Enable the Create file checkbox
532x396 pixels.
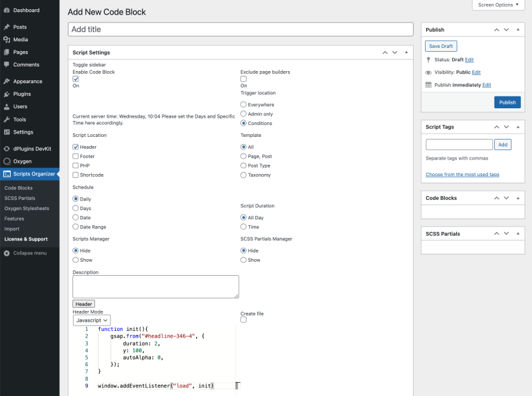tap(243, 320)
